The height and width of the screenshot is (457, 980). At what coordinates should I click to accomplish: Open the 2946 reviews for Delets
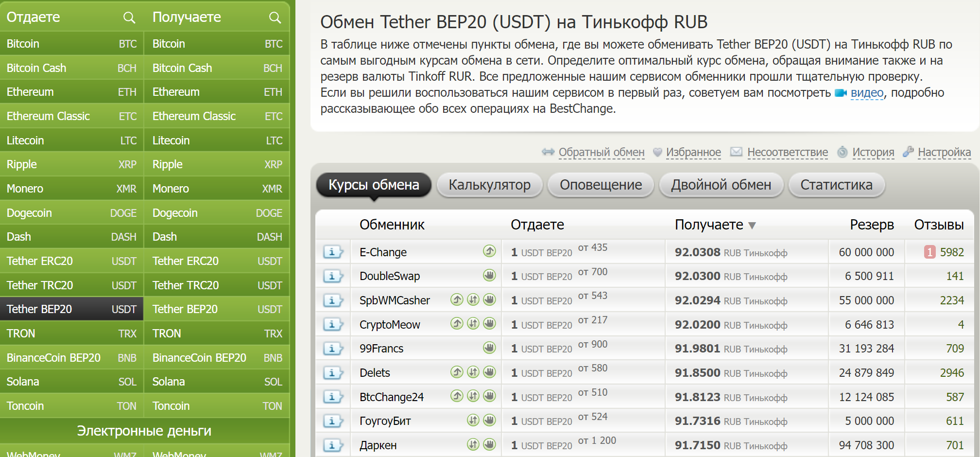[x=952, y=373]
